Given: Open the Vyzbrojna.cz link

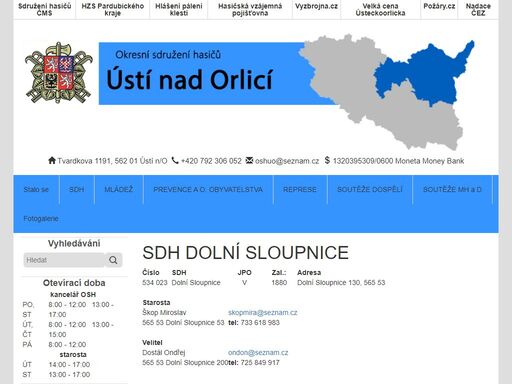Looking at the screenshot, I should tap(316, 6).
